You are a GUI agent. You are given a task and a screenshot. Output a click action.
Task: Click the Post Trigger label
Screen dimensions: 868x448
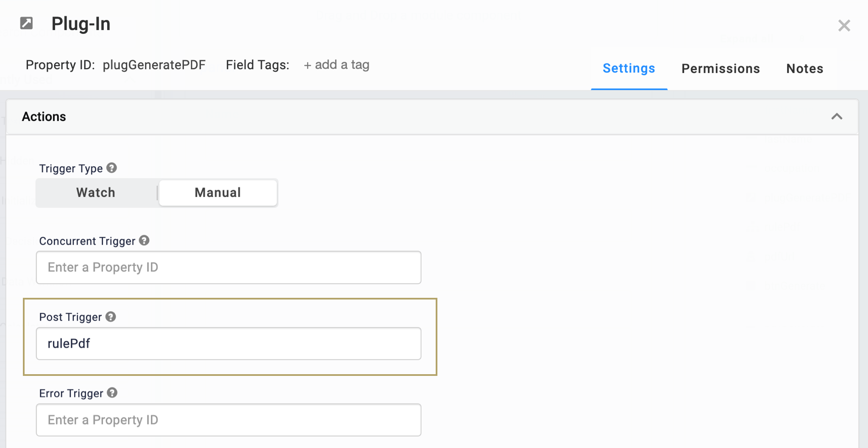[70, 317]
